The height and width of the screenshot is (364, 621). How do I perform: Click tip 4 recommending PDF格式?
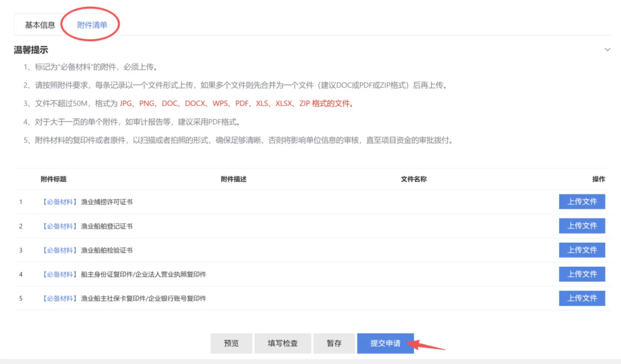133,122
